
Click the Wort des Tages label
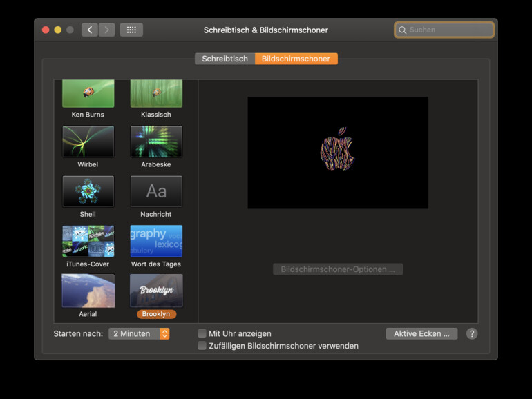[156, 264]
